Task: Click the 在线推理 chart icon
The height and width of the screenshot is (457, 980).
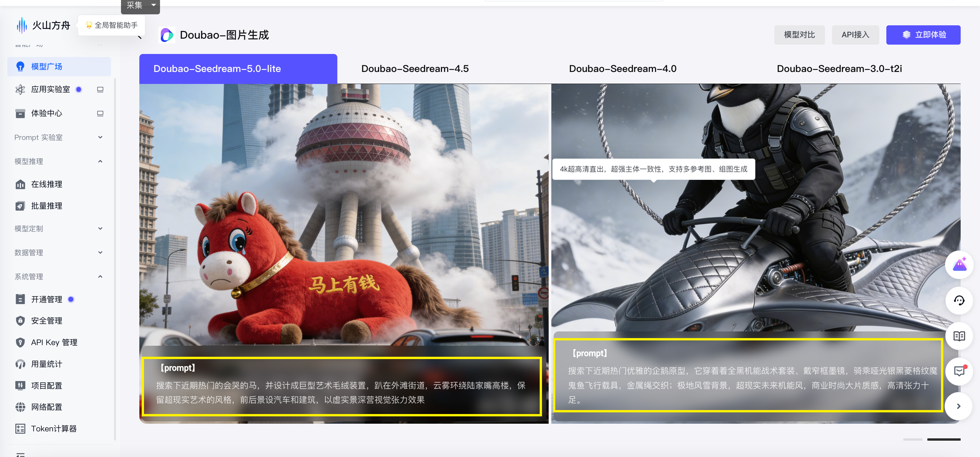Action: pyautogui.click(x=20, y=185)
